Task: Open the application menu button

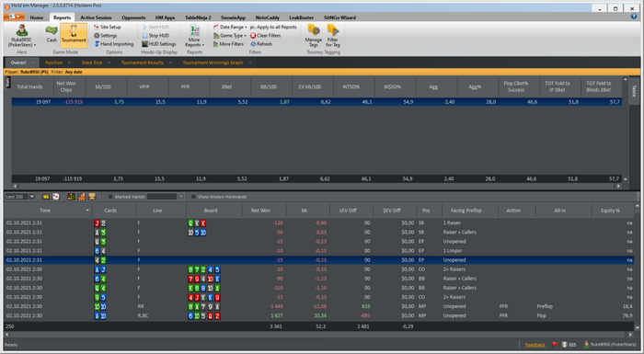Action: coord(15,17)
